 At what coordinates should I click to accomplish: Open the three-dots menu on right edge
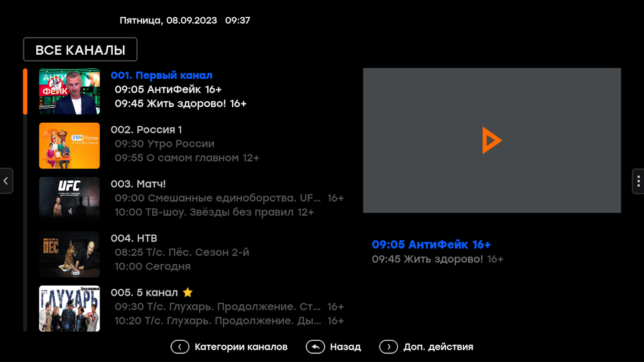[638, 181]
